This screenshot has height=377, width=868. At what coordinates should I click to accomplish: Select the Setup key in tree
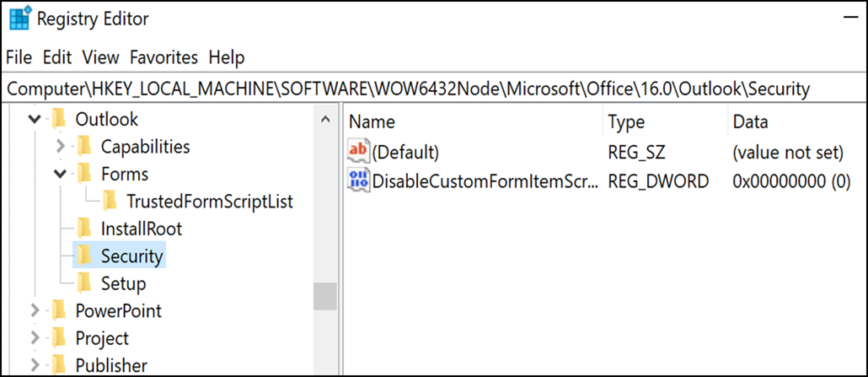123,283
